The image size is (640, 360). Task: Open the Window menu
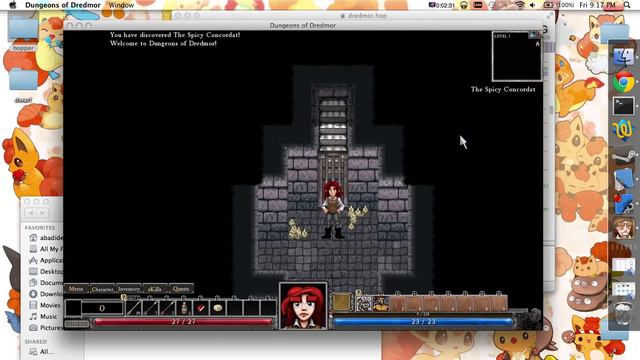(x=121, y=5)
